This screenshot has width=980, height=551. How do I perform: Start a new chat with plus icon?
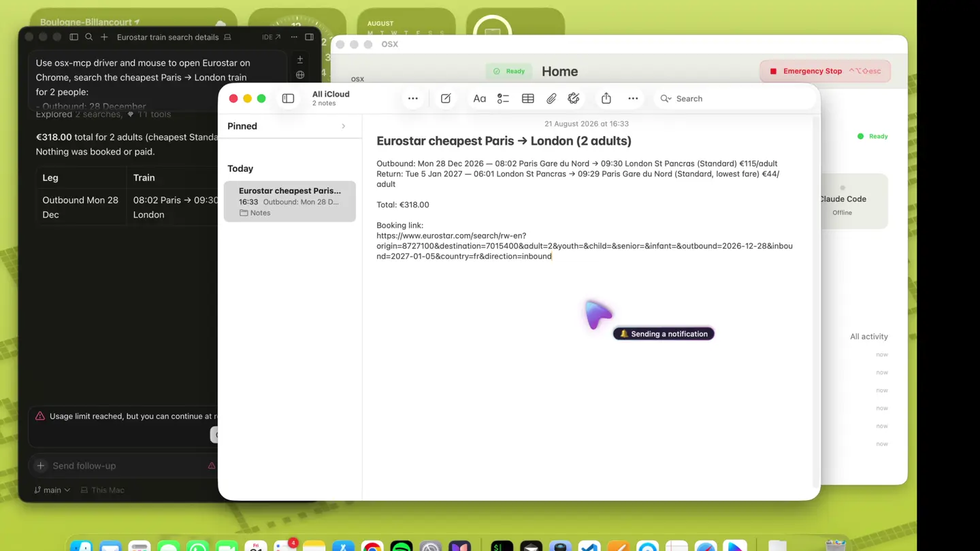[104, 37]
